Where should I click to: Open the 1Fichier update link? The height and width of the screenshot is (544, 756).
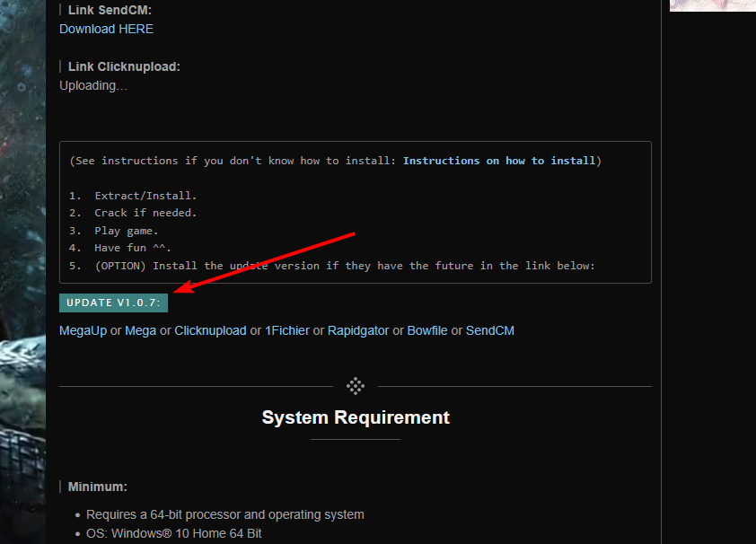(x=286, y=330)
